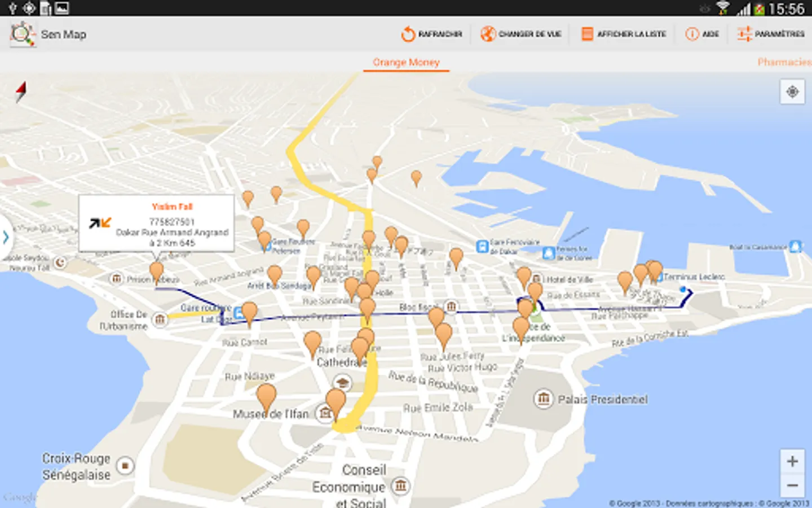Center map on my location
This screenshot has width=812, height=508.
coord(792,91)
